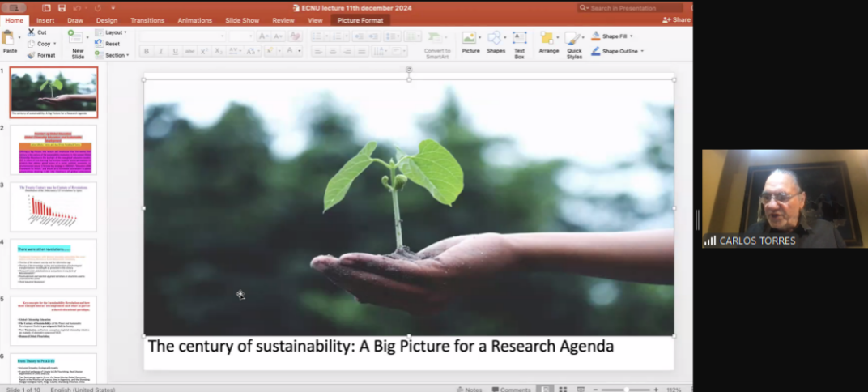Click the zoom slider handle
Image resolution: width=868 pixels, height=392 pixels.
626,390
